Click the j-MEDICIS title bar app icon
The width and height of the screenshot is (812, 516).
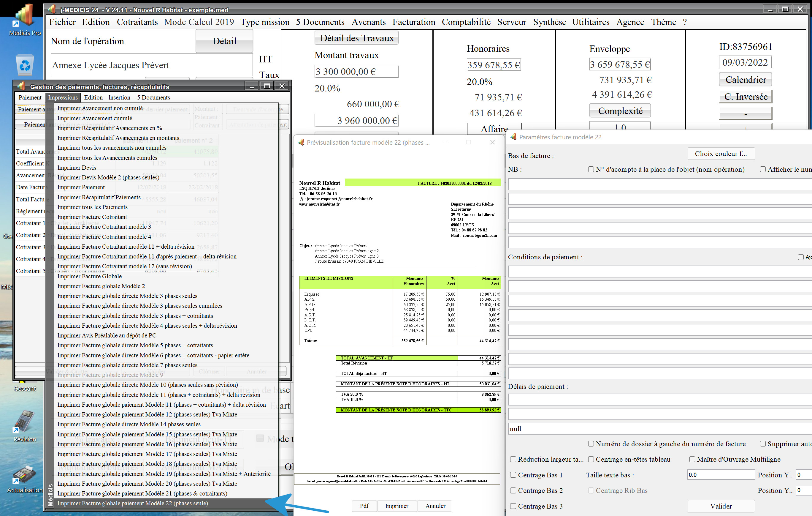coord(52,10)
